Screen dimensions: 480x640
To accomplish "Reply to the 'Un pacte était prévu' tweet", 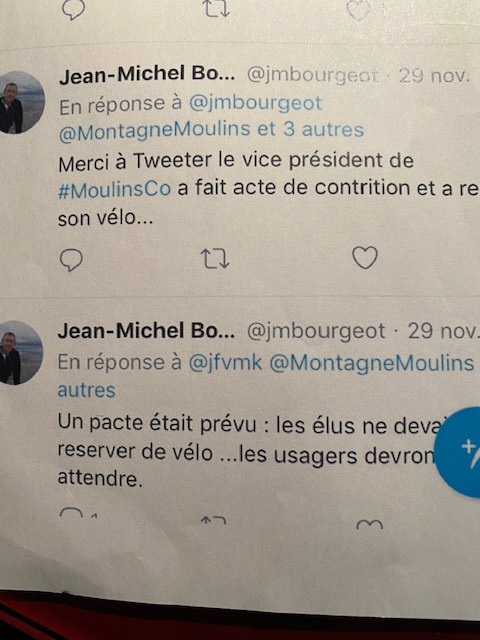I will click(x=71, y=513).
